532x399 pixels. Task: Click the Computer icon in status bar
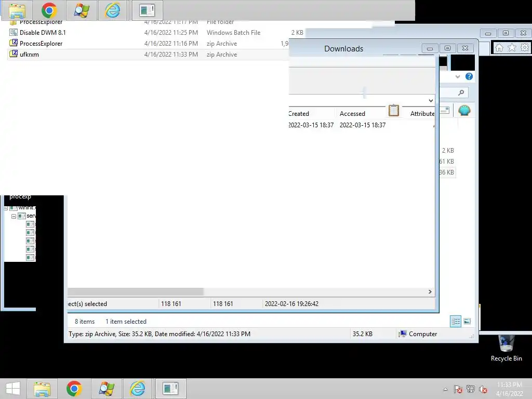click(x=403, y=334)
